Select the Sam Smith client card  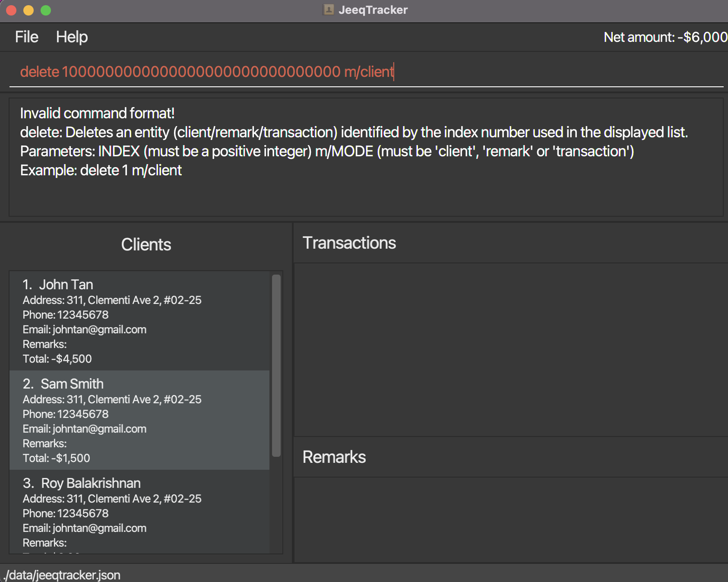coord(139,420)
